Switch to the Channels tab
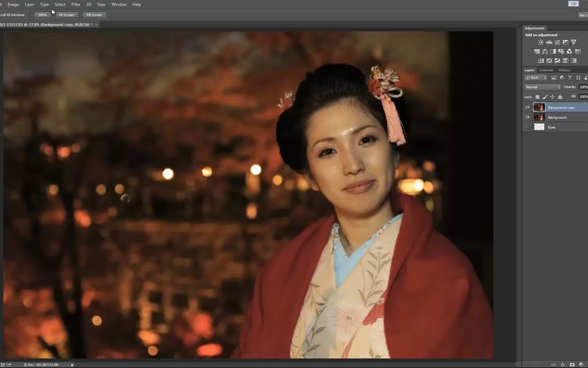Screen dimensions: 588x368 [x=546, y=70]
